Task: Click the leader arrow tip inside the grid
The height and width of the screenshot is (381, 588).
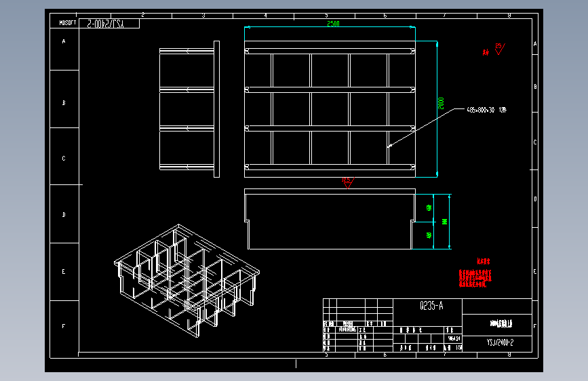Action: coord(389,146)
